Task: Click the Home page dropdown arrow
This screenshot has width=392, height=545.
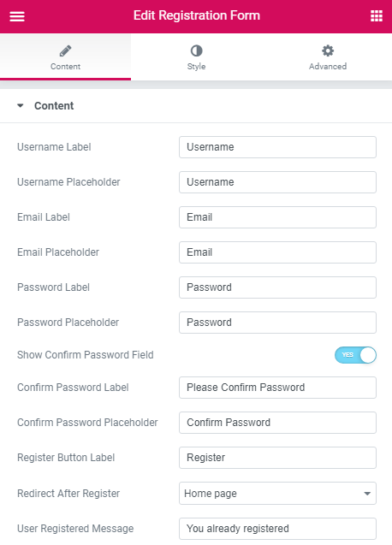Action: 367,494
